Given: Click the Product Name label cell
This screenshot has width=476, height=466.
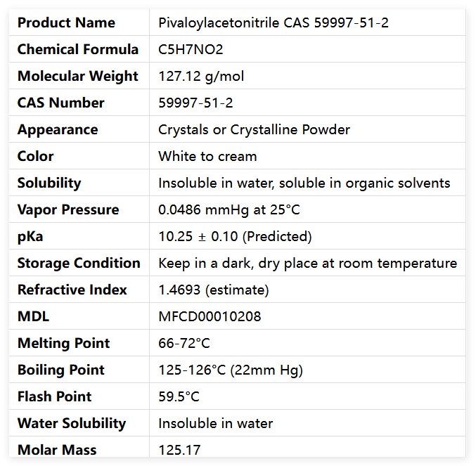Looking at the screenshot, I should 66,22.
